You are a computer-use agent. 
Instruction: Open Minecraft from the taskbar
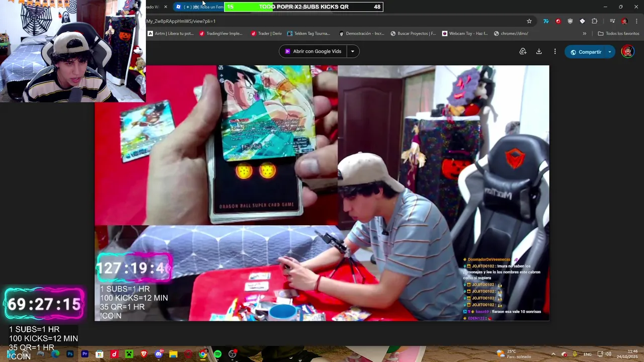coord(129,354)
